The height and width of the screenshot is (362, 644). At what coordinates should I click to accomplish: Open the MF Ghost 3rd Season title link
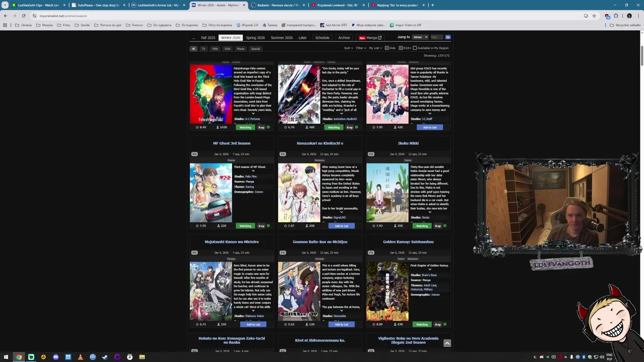(x=231, y=143)
